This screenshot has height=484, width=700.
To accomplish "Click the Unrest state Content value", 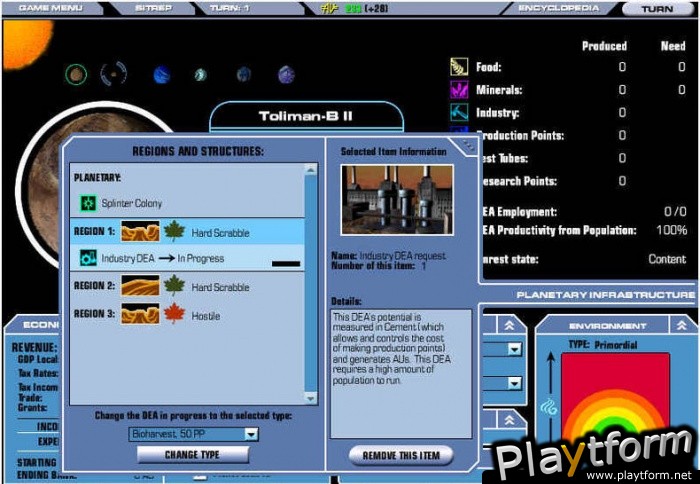I will pos(667,259).
